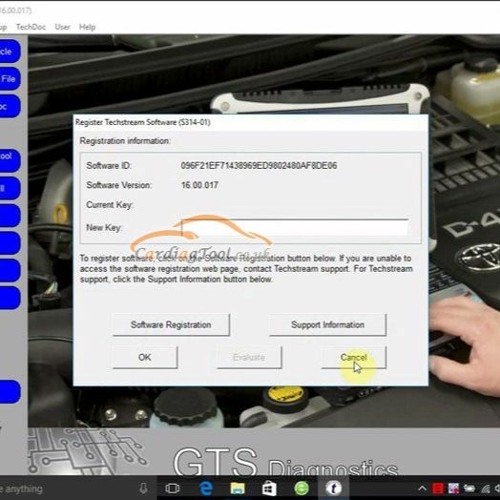Screen dimensions: 500x500
Task: Select the Techstream taskbar icon
Action: [x=333, y=489]
